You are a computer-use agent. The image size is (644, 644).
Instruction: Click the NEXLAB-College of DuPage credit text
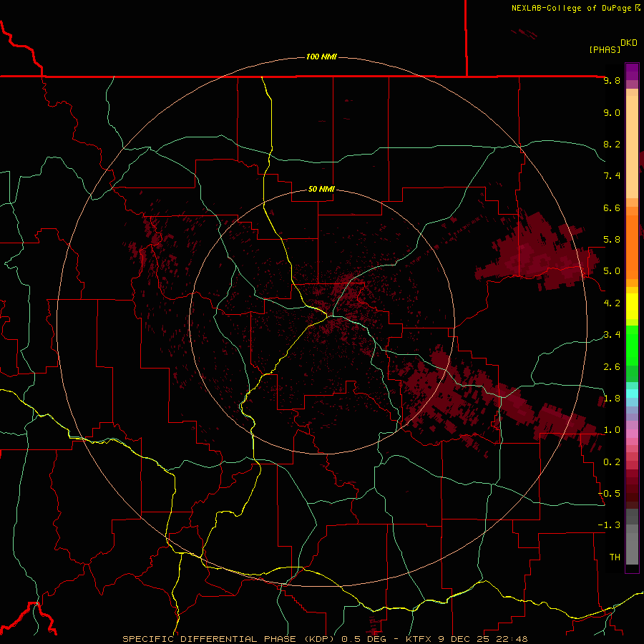pyautogui.click(x=571, y=8)
